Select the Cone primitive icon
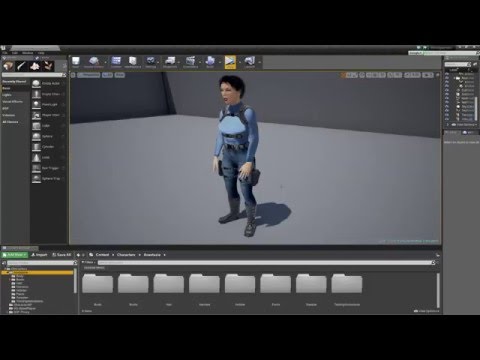Viewport: 480px width, 360px height. pyautogui.click(x=36, y=157)
